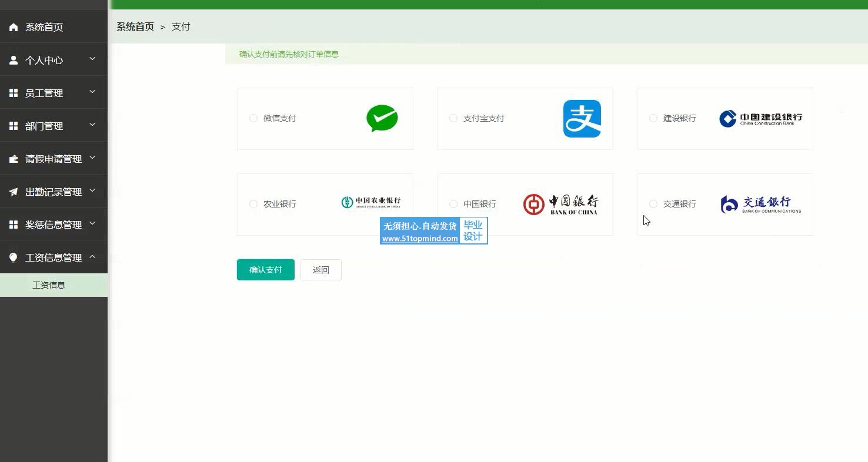Click the 确认支付 button
868x462 pixels.
pos(266,270)
